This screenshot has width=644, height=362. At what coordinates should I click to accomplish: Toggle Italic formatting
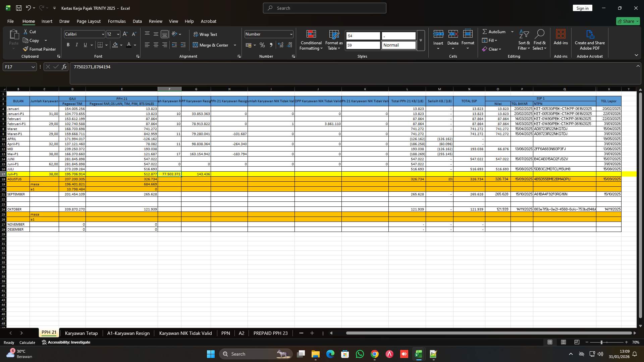[76, 45]
